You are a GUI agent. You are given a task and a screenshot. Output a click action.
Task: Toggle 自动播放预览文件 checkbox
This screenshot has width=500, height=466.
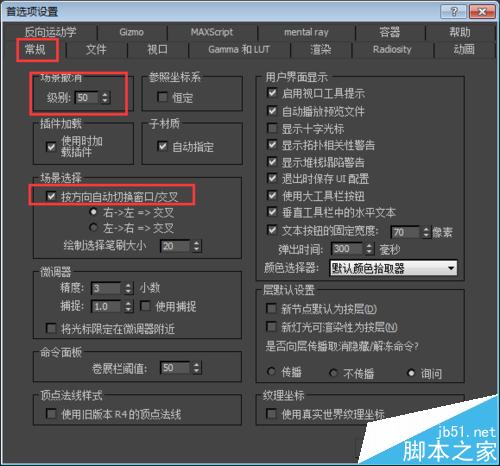pyautogui.click(x=272, y=110)
